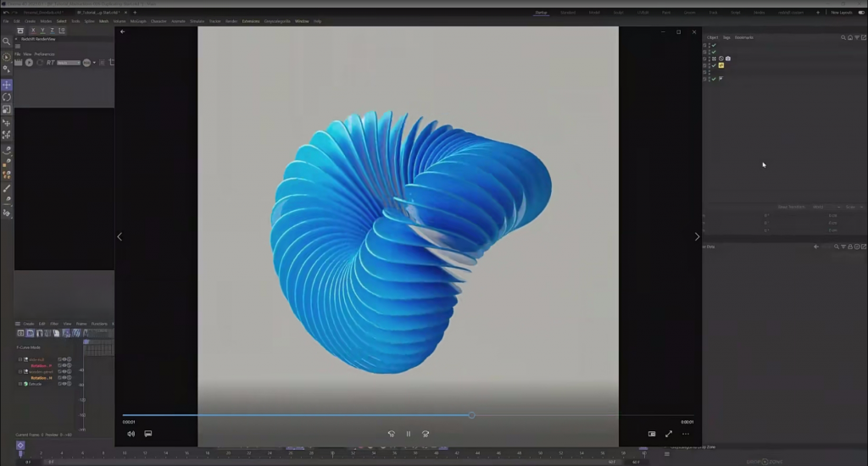Open the MoGraph menu
The image size is (868, 466).
(x=138, y=21)
